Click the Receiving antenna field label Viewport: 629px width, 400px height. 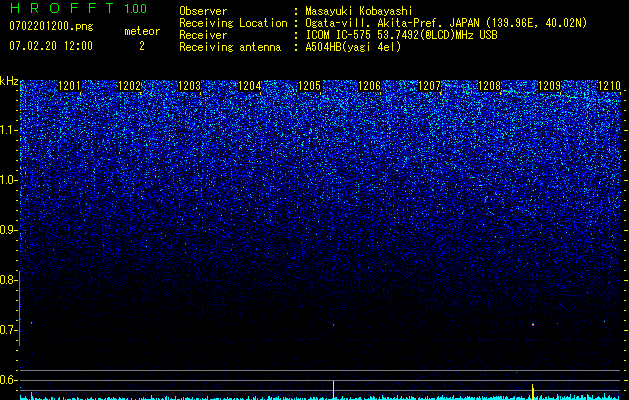230,47
